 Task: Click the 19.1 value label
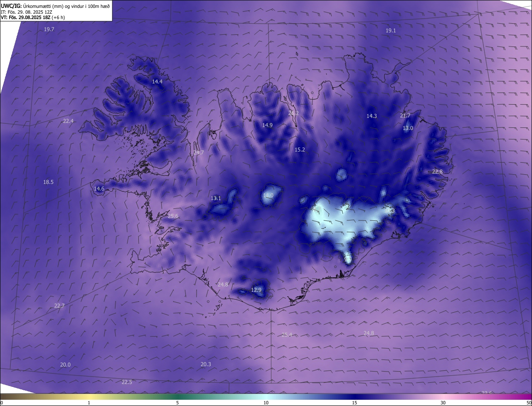391,31
